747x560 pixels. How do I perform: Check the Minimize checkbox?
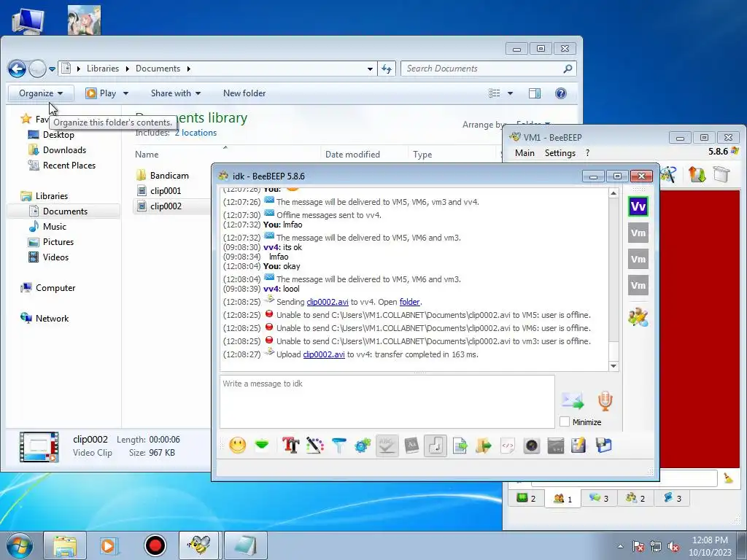point(565,422)
